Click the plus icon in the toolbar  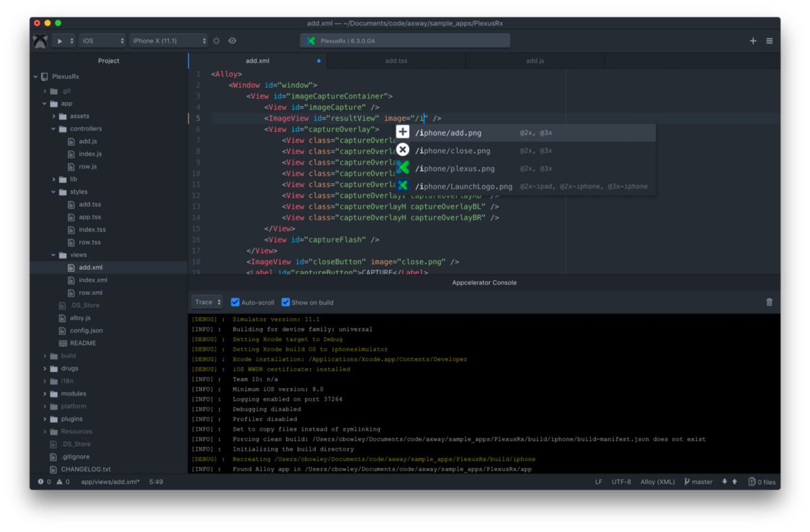753,41
